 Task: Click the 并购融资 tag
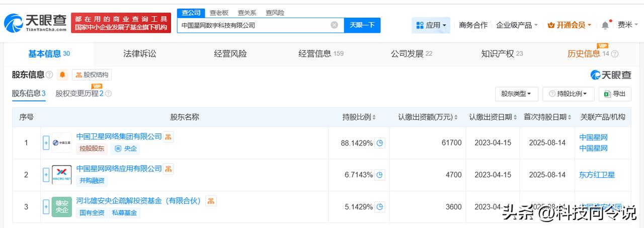[92, 181]
